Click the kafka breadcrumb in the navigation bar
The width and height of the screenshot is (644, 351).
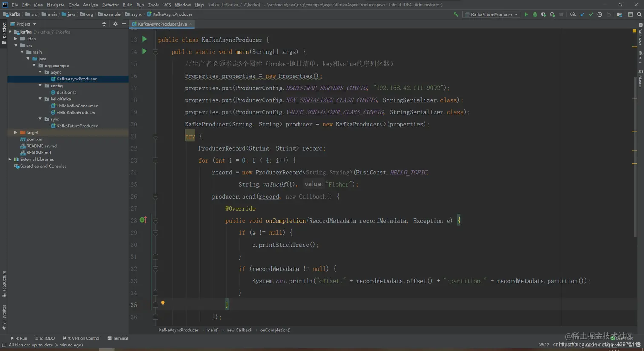point(12,14)
